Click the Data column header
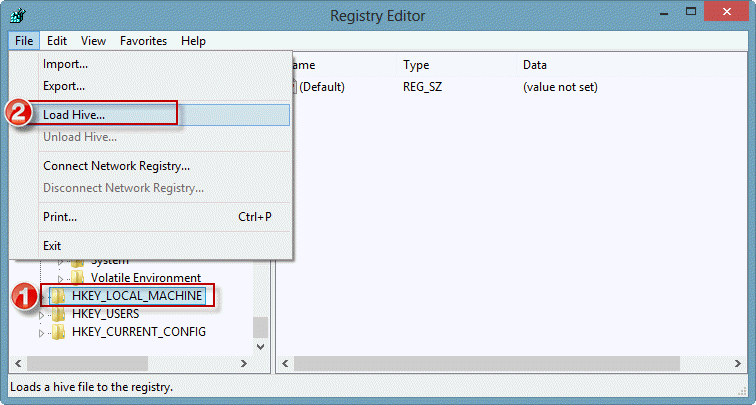Image resolution: width=756 pixels, height=405 pixels. coord(535,65)
